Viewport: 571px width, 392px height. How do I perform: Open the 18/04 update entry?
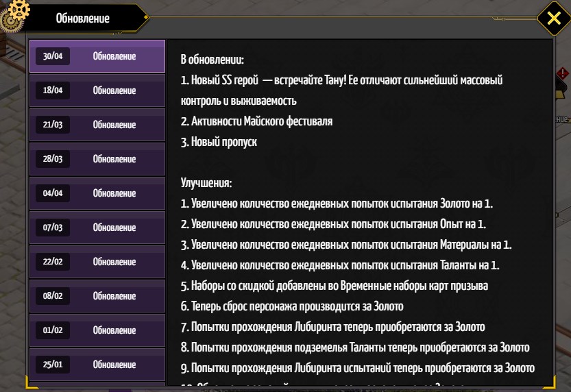97,90
